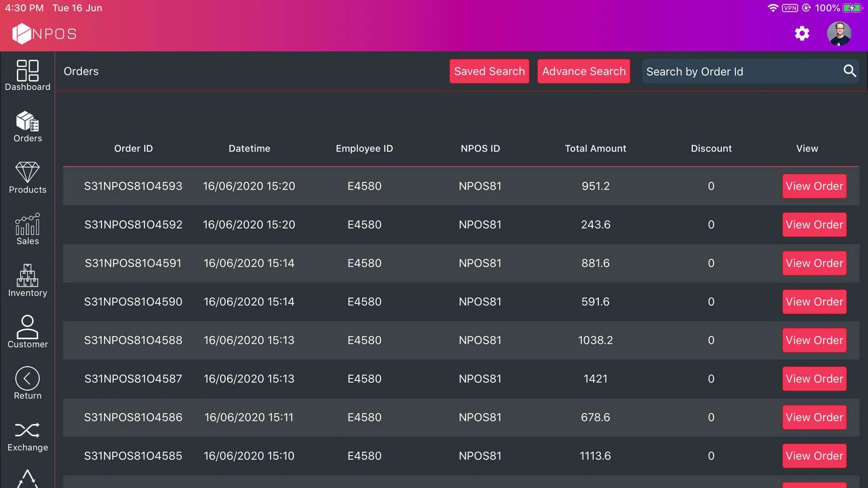The height and width of the screenshot is (488, 868).
Task: Sort by Total Amount column
Action: 595,148
